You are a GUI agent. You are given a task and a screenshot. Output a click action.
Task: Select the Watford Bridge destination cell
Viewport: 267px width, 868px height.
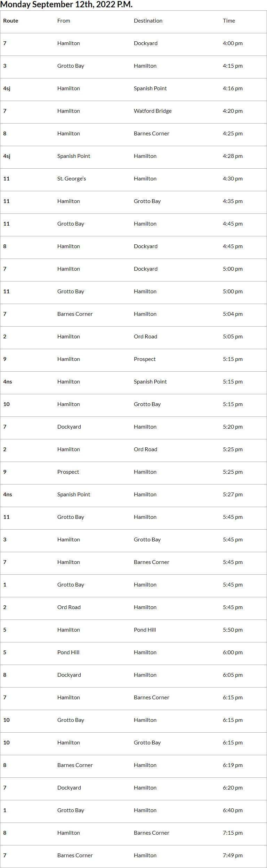point(153,111)
